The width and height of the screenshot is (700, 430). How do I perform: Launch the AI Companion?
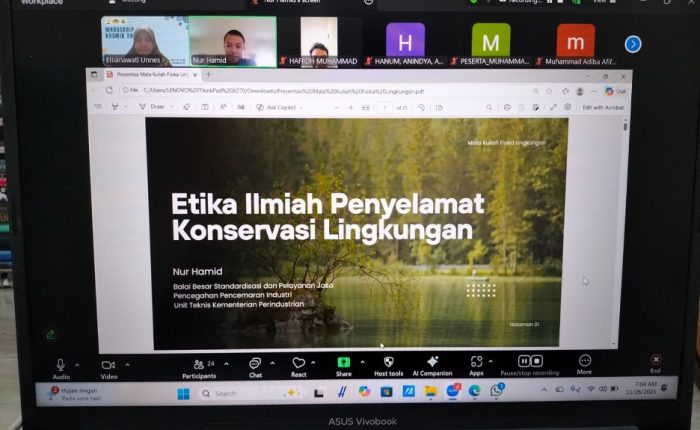432,365
